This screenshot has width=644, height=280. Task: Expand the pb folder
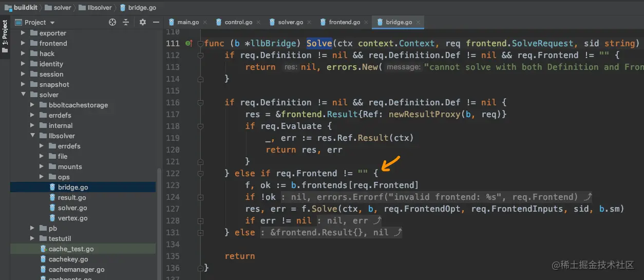32,228
